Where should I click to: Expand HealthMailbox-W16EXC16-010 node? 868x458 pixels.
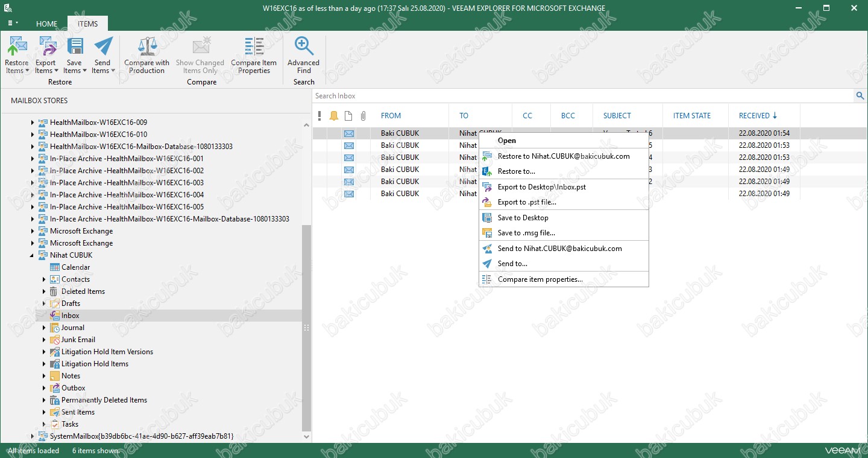coord(33,135)
